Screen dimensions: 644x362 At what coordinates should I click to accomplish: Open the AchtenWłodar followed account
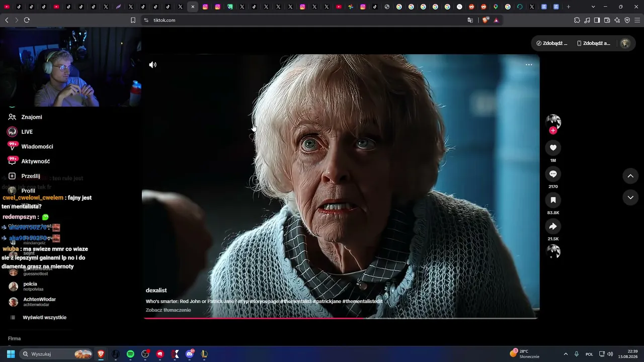[33, 302]
